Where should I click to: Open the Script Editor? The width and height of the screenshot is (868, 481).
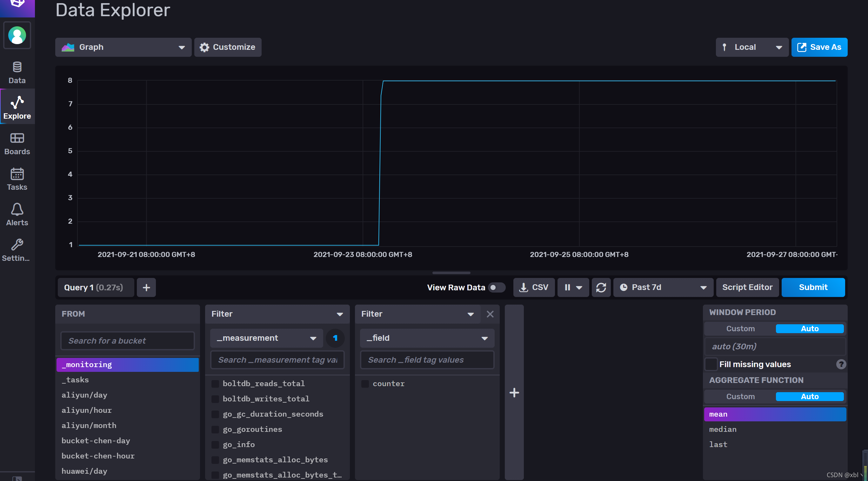[x=747, y=287]
